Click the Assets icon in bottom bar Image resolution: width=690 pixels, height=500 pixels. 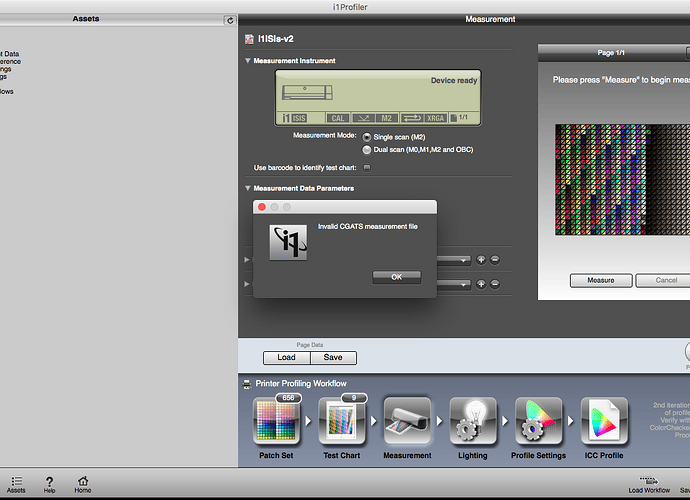(x=16, y=484)
